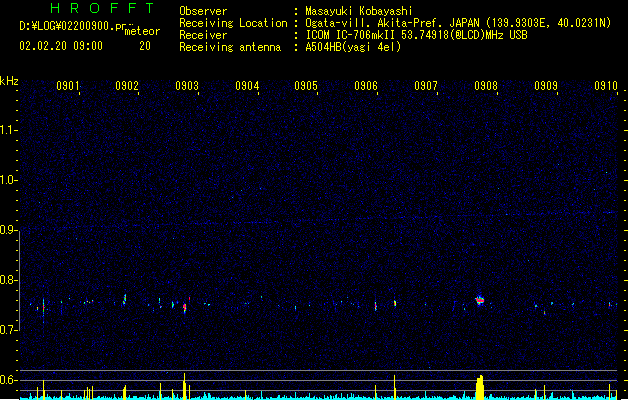
Task: Click the 'Receiving Location' label
Action: pos(233,23)
